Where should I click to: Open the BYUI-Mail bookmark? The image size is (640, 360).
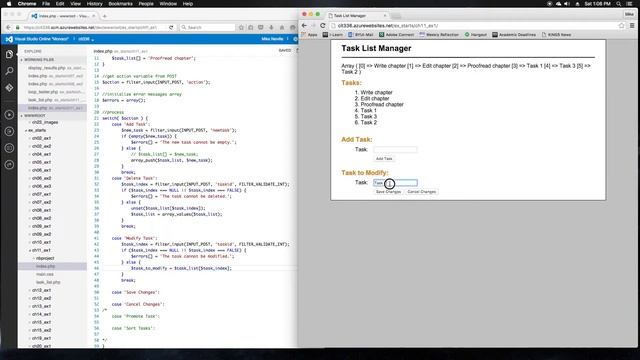361,35
